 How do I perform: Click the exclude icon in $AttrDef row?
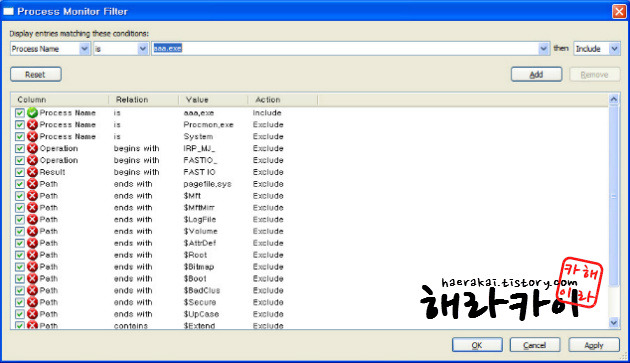33,243
